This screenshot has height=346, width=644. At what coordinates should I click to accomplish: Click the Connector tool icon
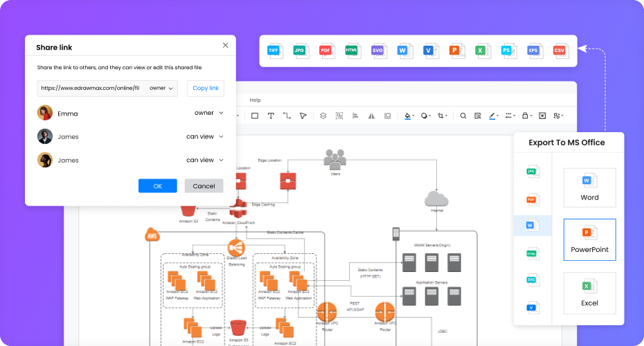coord(287,116)
